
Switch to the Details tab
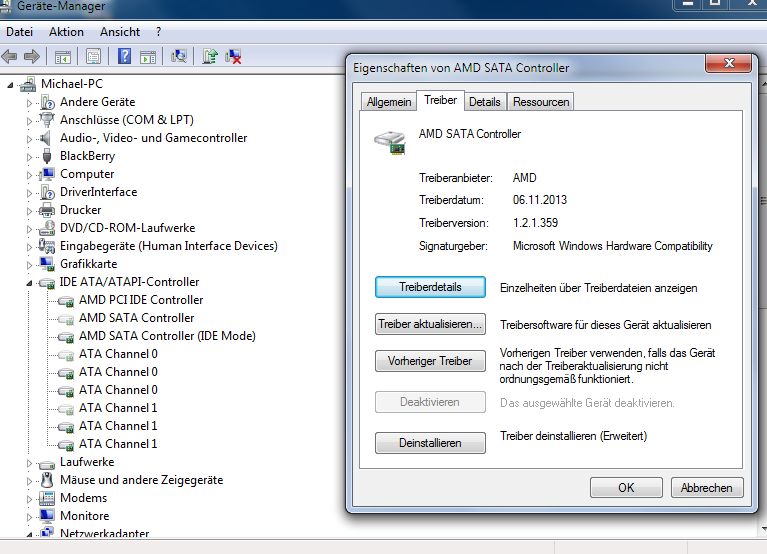pos(485,102)
